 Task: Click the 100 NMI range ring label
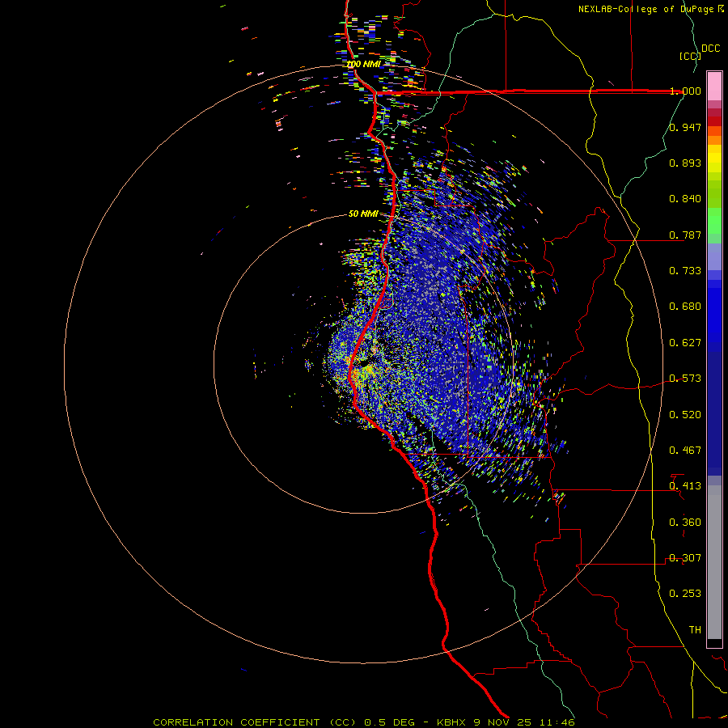363,64
